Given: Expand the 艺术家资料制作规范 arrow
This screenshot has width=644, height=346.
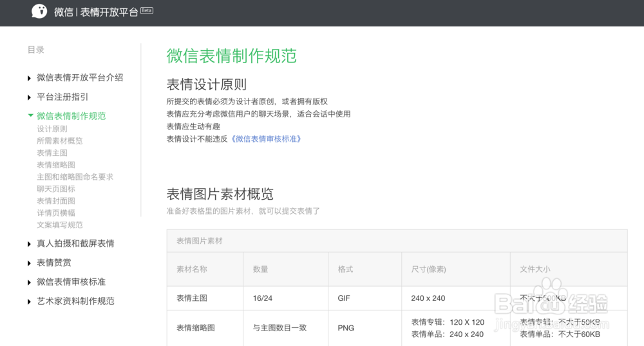Looking at the screenshot, I should (30, 302).
